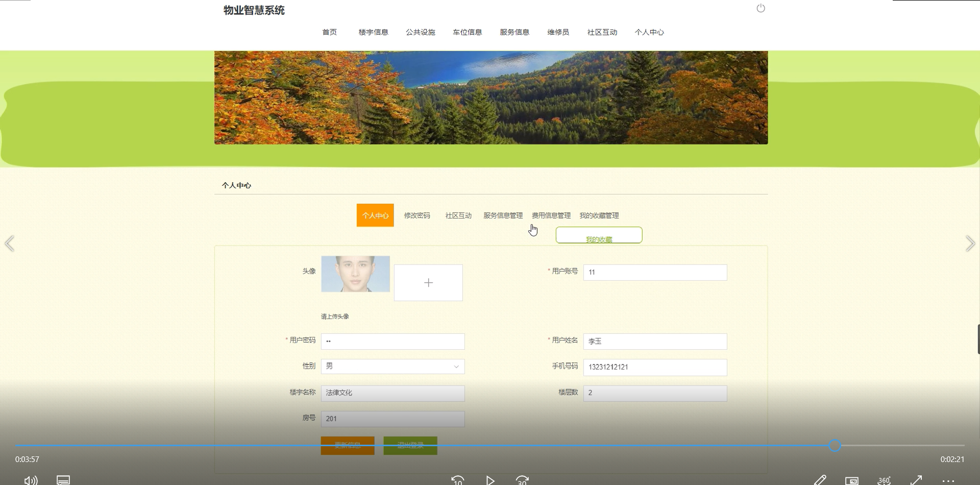This screenshot has height=485, width=980.
Task: Switch to the 我的收藏管理 tab
Action: 599,215
